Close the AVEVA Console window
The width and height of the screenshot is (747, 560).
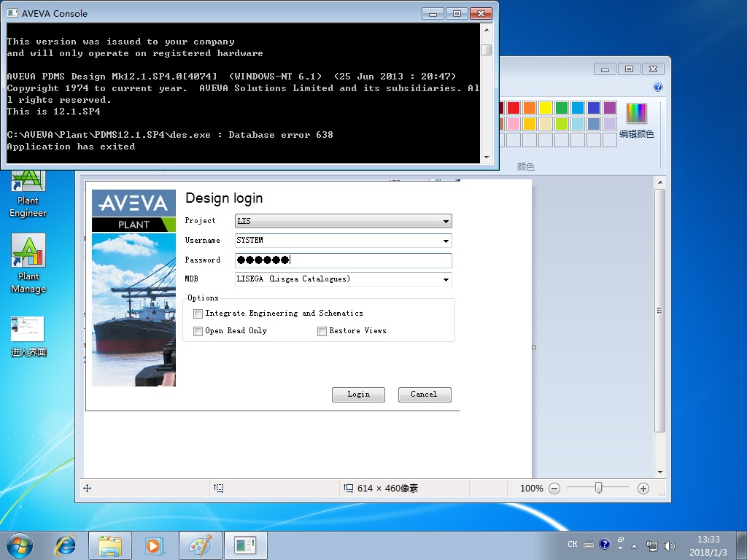(481, 13)
